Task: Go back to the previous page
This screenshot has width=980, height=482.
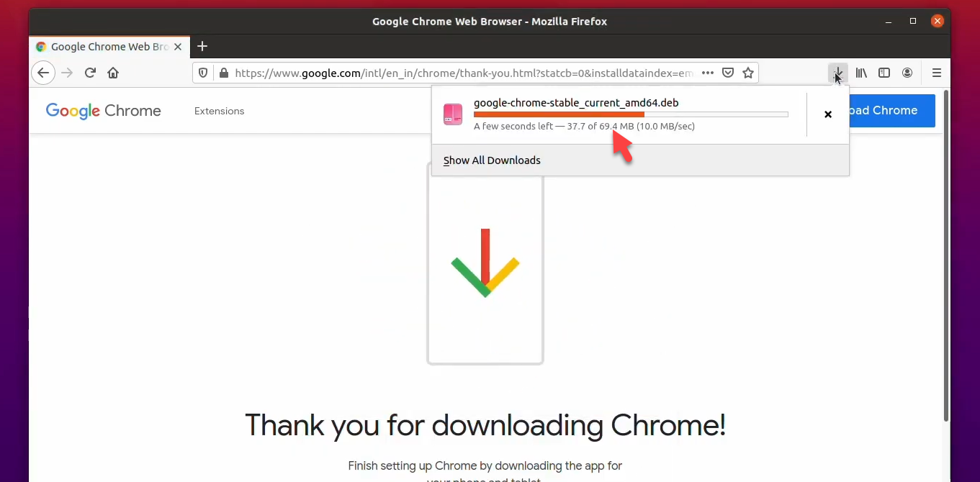Action: 43,73
